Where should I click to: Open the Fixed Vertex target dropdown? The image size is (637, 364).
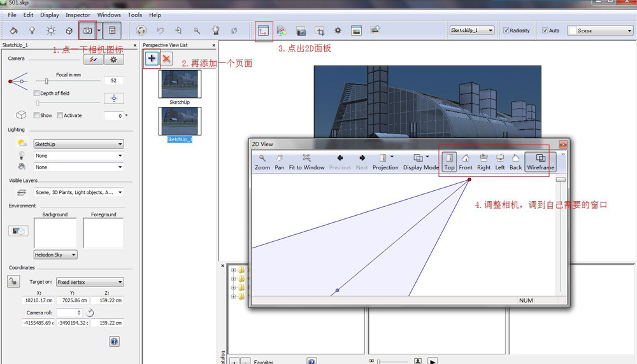click(89, 282)
